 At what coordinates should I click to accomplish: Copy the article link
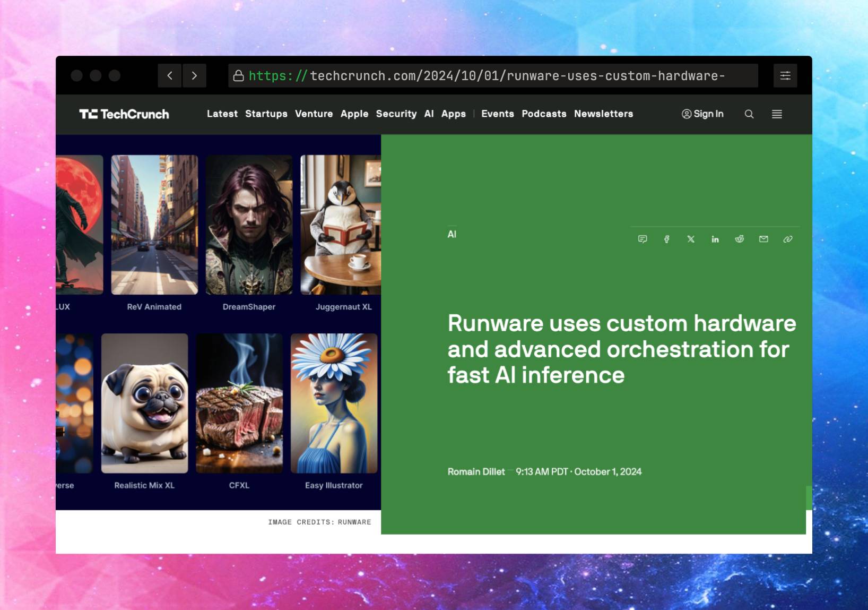(787, 239)
